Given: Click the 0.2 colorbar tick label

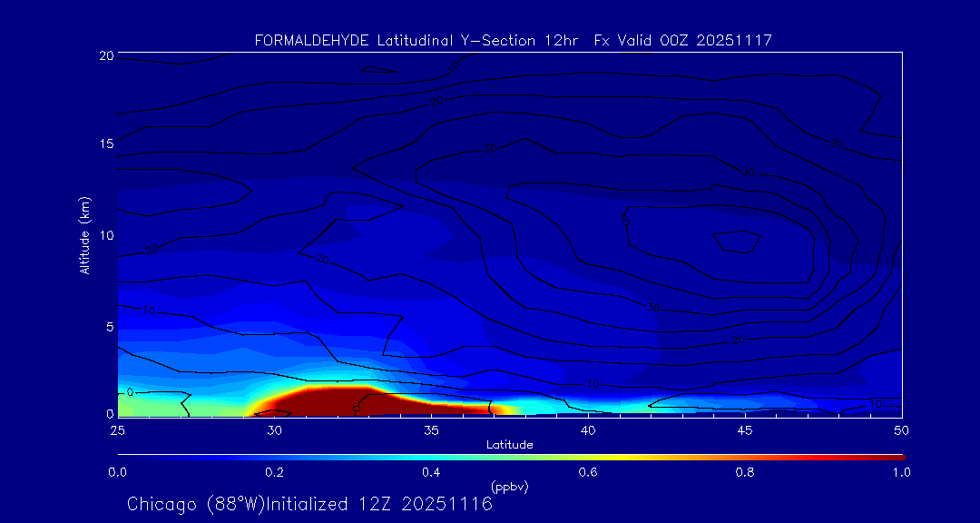Looking at the screenshot, I should (x=274, y=472).
